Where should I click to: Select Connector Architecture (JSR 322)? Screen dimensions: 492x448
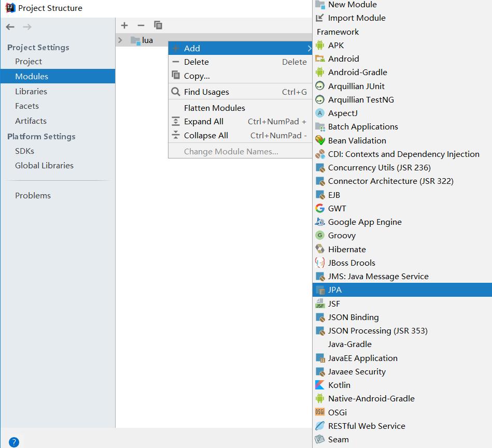click(402, 181)
